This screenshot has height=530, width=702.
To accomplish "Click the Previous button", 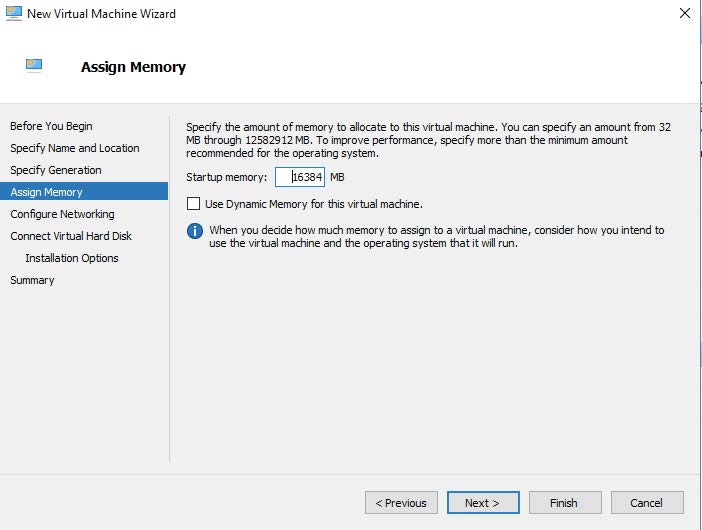I will coord(402,503).
